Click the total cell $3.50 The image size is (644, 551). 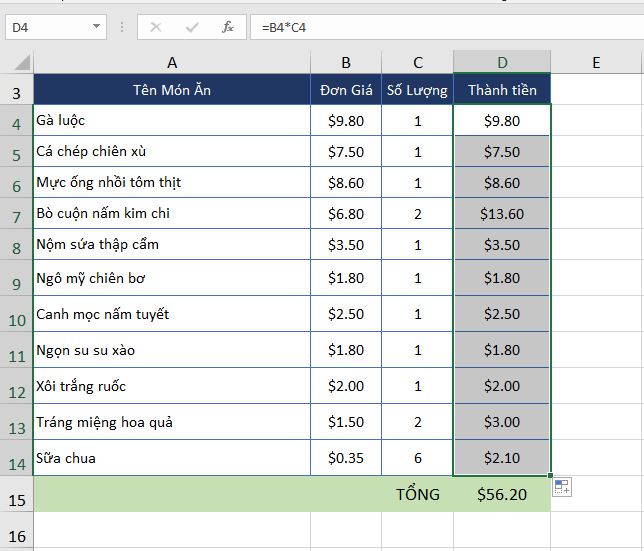coord(502,244)
